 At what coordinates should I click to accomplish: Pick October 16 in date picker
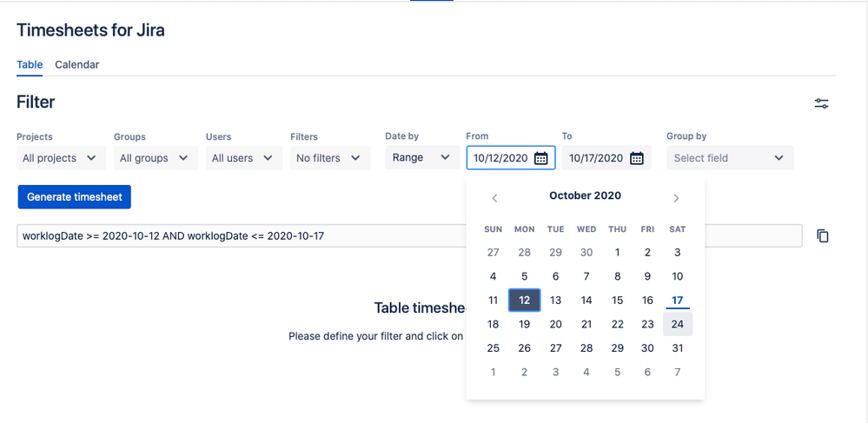[x=647, y=300]
